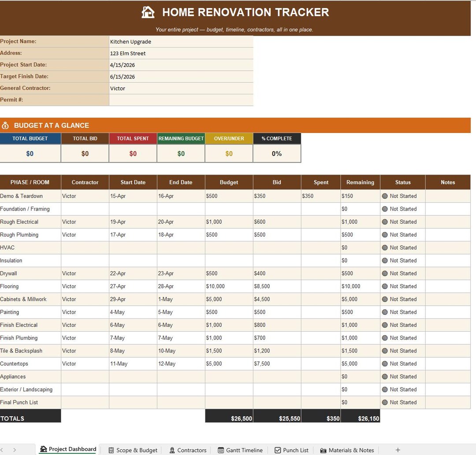
Task: Click the Gantt Timeline tab calendar icon
Action: 221,451
